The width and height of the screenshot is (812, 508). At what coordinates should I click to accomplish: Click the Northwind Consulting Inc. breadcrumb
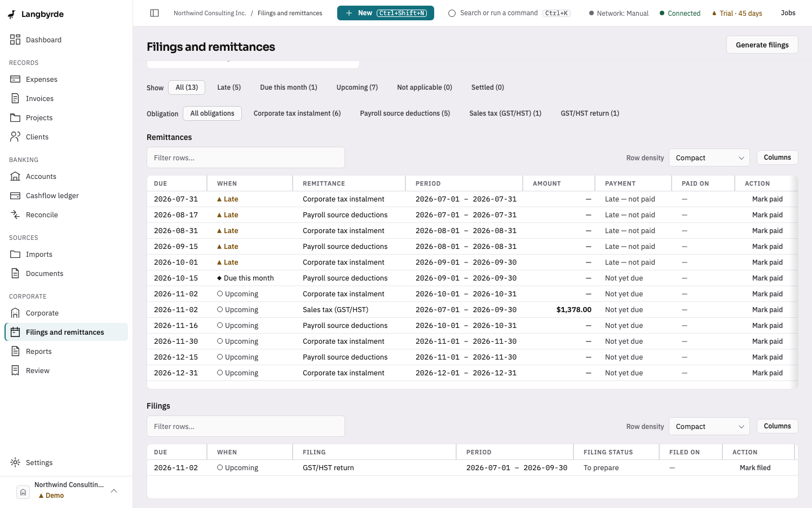tap(210, 13)
